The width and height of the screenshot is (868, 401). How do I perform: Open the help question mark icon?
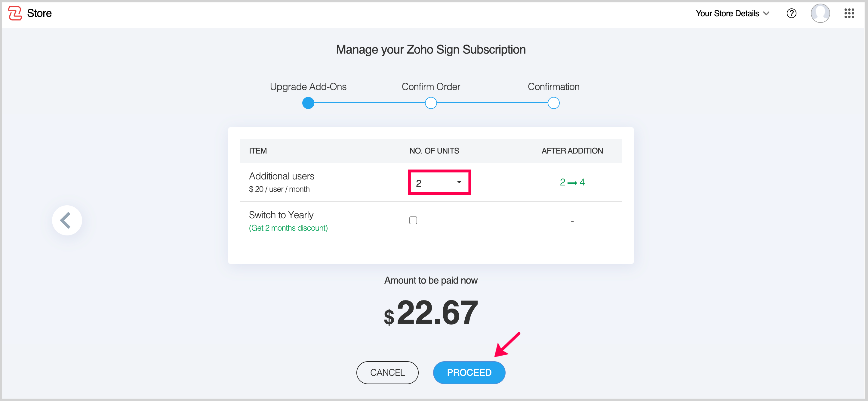tap(791, 14)
